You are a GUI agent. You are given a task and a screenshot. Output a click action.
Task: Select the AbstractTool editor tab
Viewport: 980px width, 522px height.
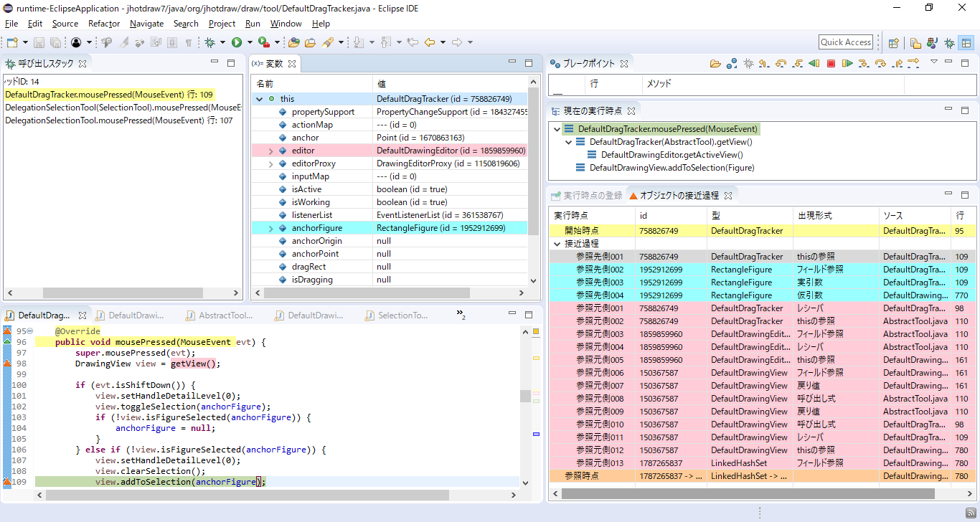click(219, 315)
